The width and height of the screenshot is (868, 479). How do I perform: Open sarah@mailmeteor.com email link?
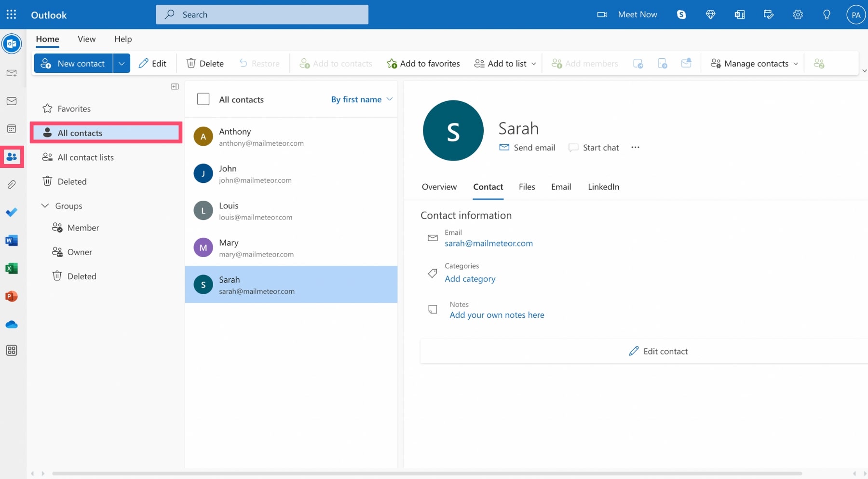point(488,243)
